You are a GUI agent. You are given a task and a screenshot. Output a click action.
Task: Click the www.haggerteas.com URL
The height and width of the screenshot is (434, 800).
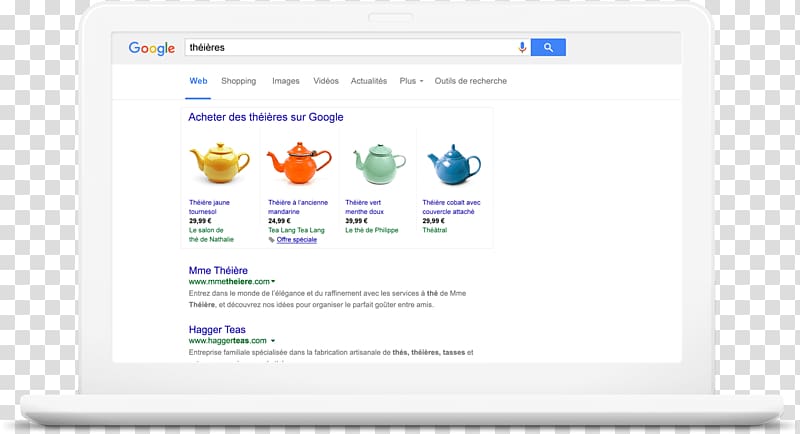click(228, 341)
